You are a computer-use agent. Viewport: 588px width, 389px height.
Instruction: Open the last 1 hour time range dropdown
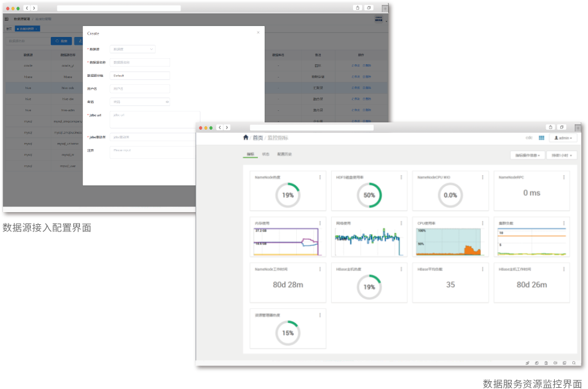tap(561, 155)
